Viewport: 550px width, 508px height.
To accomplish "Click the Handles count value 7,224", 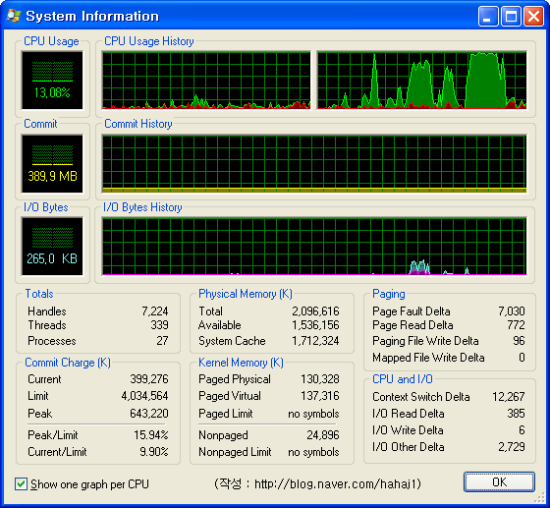I will click(155, 311).
